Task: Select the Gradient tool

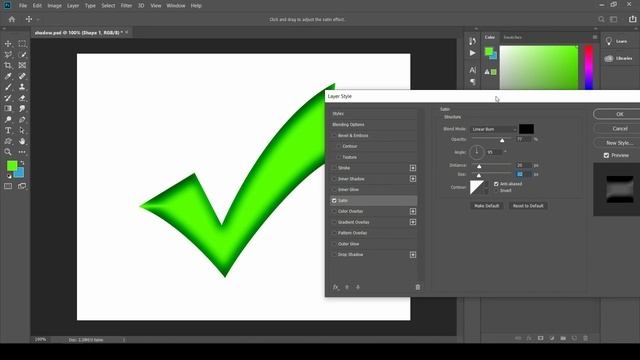Action: tap(8, 109)
